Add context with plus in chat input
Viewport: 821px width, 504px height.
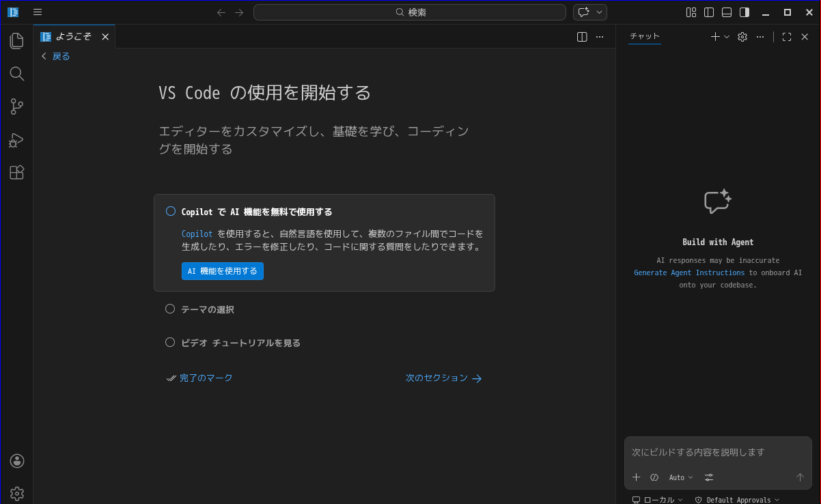tap(636, 477)
